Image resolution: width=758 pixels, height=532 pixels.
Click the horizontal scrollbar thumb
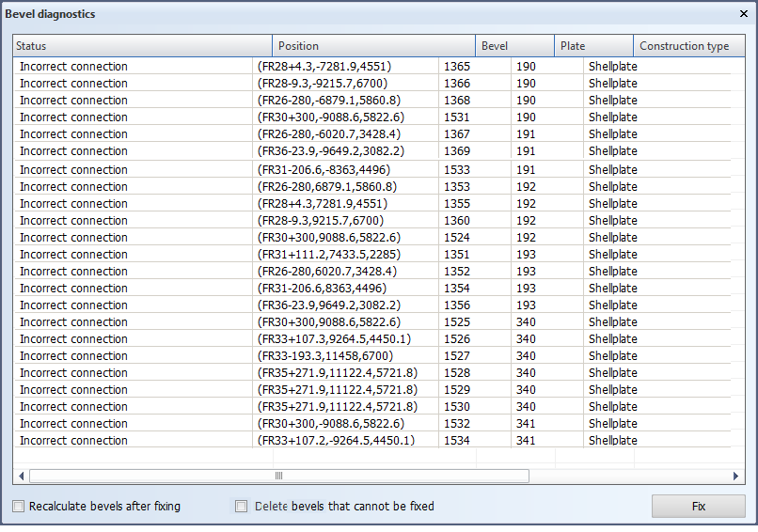[x=279, y=477]
